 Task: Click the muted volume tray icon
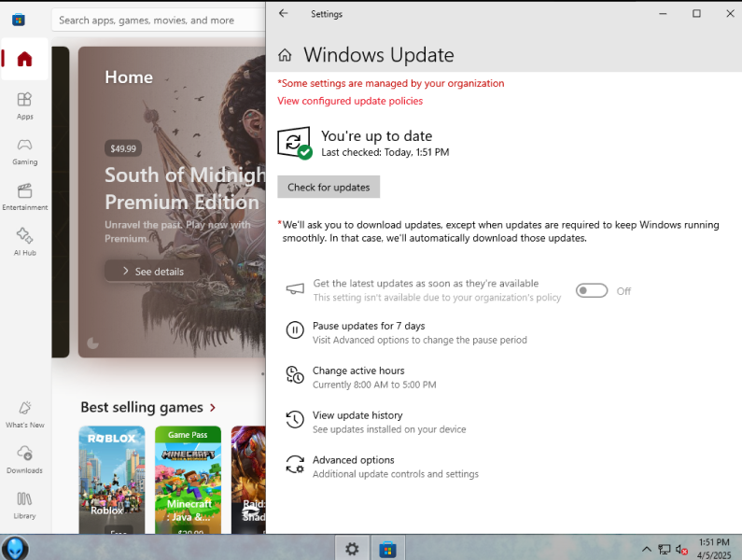click(x=681, y=549)
